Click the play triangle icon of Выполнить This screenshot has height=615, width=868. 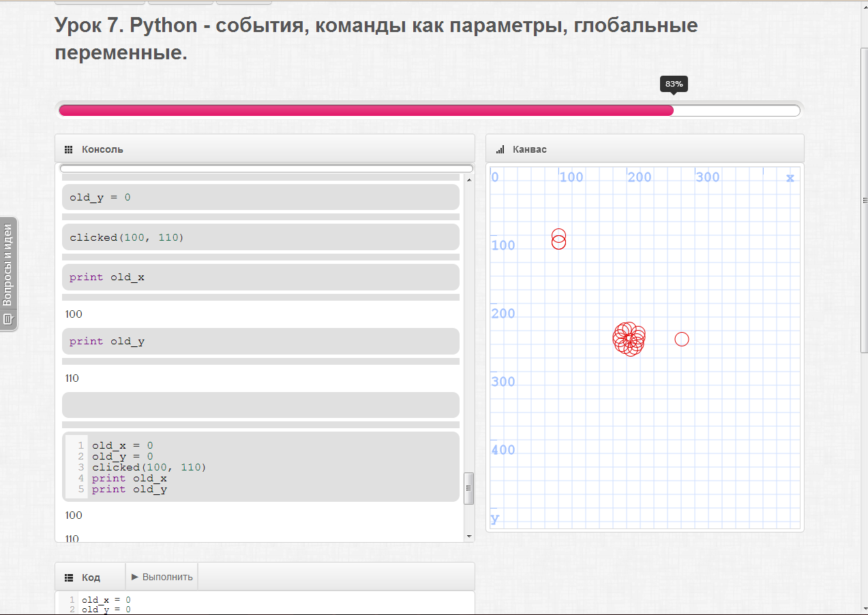[x=135, y=577]
